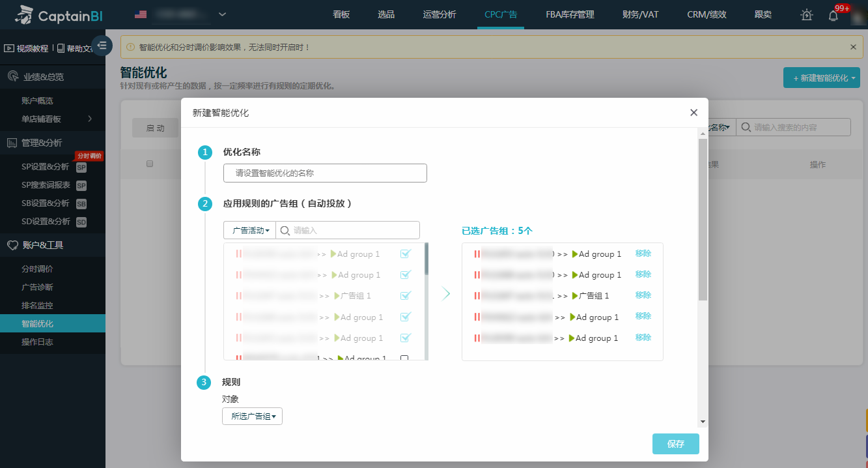868x468 pixels.
Task: Switch to 运营分析 tab
Action: (440, 14)
